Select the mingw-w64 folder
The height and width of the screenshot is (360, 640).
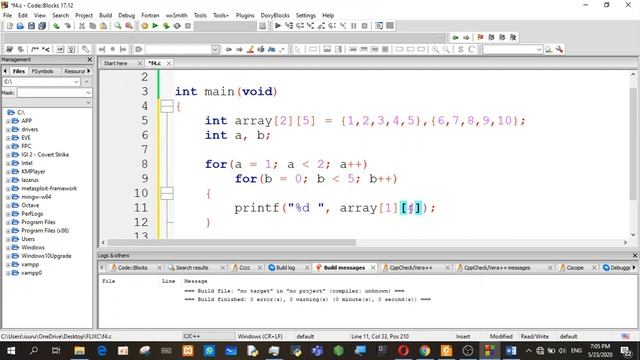tap(36, 197)
